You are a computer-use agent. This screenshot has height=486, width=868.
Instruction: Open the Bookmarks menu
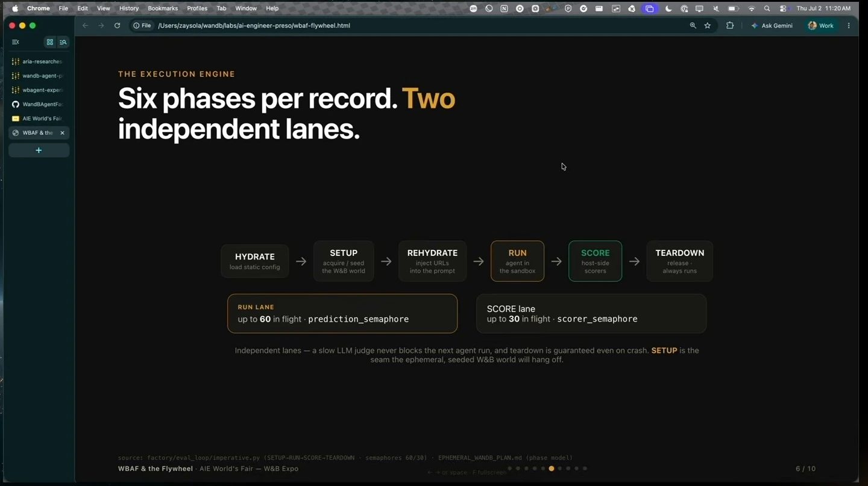point(163,8)
